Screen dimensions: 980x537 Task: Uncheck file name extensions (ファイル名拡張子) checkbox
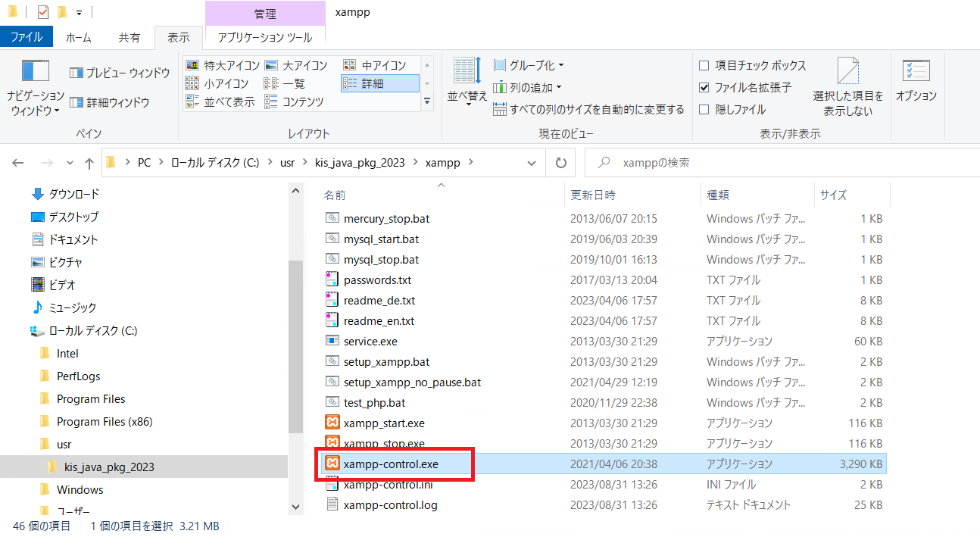pos(704,88)
